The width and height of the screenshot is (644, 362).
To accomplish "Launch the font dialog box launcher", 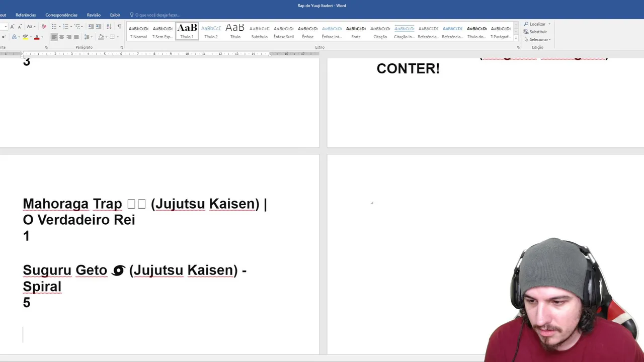I will [46, 47].
